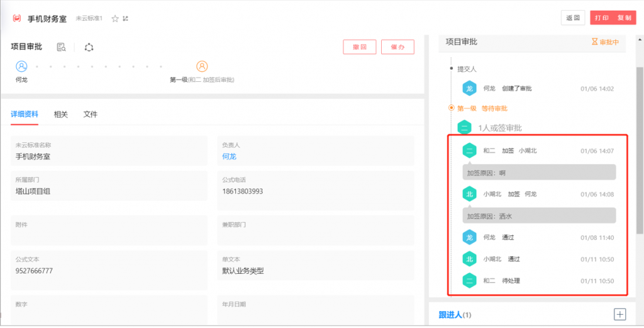
Task: Click the 返回 button
Action: click(572, 18)
